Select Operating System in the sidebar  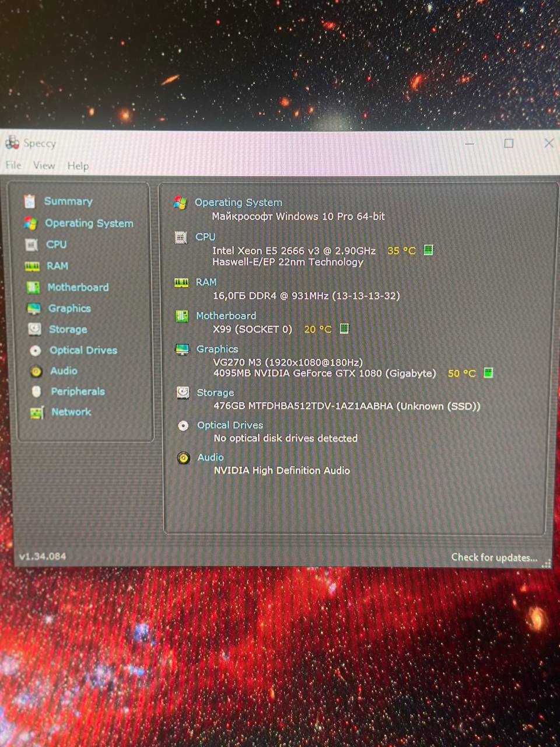pyautogui.click(x=89, y=223)
